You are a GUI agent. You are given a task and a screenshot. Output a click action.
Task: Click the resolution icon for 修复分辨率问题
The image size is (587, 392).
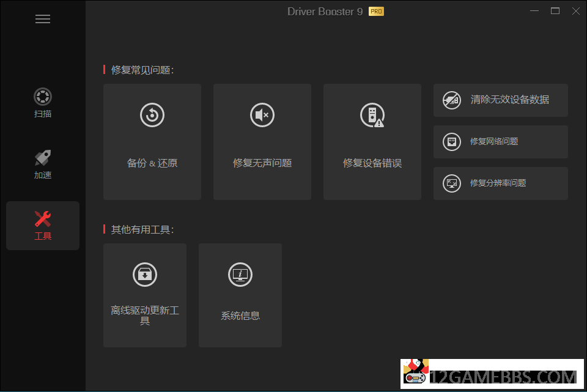click(x=452, y=183)
